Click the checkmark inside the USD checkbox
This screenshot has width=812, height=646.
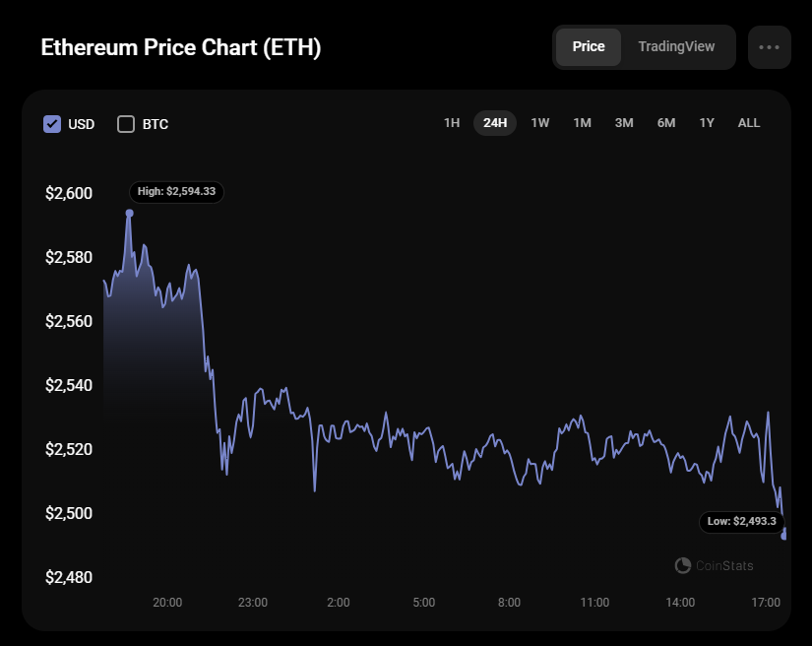click(52, 123)
